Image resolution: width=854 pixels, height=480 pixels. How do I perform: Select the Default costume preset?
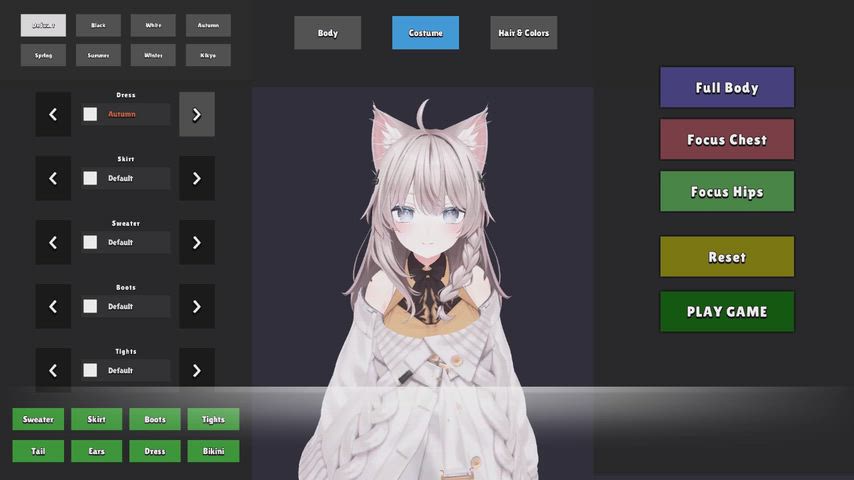coord(43,25)
